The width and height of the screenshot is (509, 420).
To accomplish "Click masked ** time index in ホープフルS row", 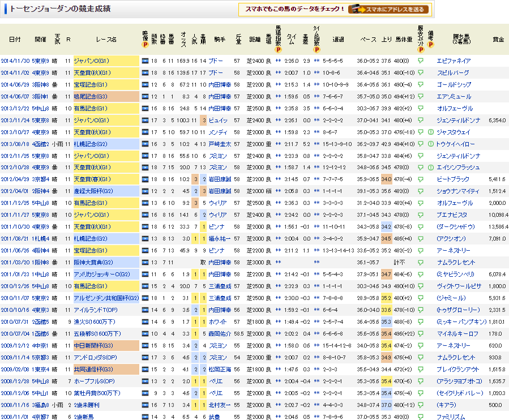I will pos(317,382).
